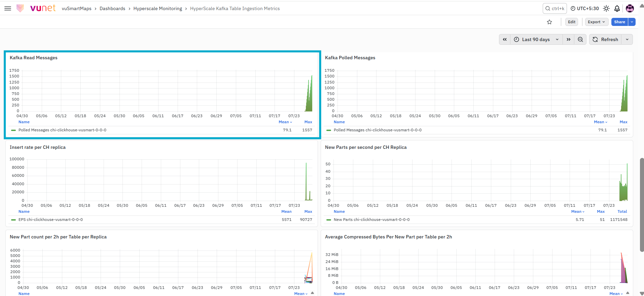Image resolution: width=644 pixels, height=296 pixels.
Task: Toggle EPS chi-clickhouse-vusmart-0-0-0 legend series
Action: click(x=50, y=220)
